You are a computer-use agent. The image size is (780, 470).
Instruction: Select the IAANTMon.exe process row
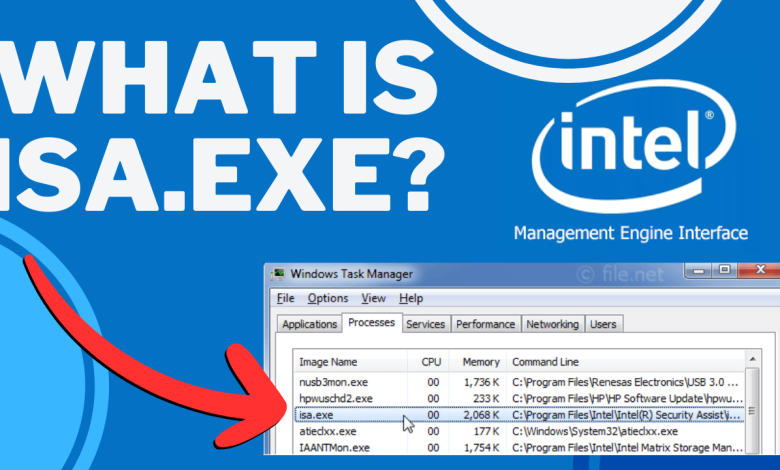point(519,448)
